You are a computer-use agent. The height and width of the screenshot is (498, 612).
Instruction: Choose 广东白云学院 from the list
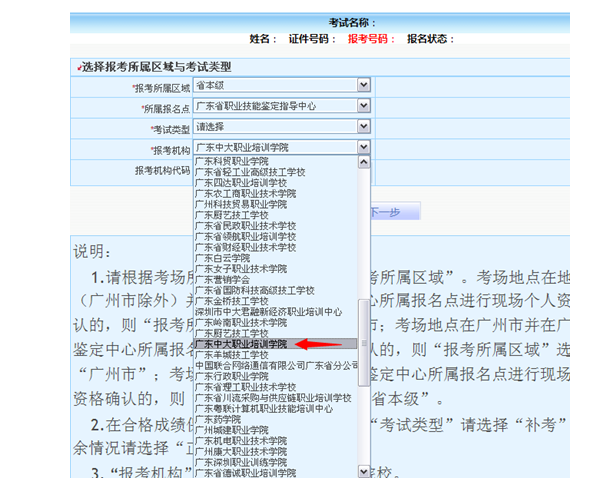[222, 258]
